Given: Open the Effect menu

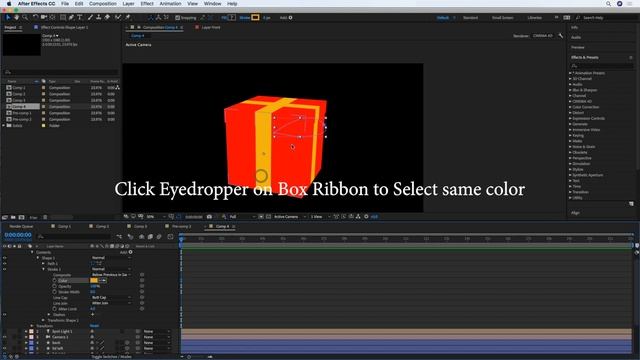Looking at the screenshot, I should pyautogui.click(x=147, y=4).
